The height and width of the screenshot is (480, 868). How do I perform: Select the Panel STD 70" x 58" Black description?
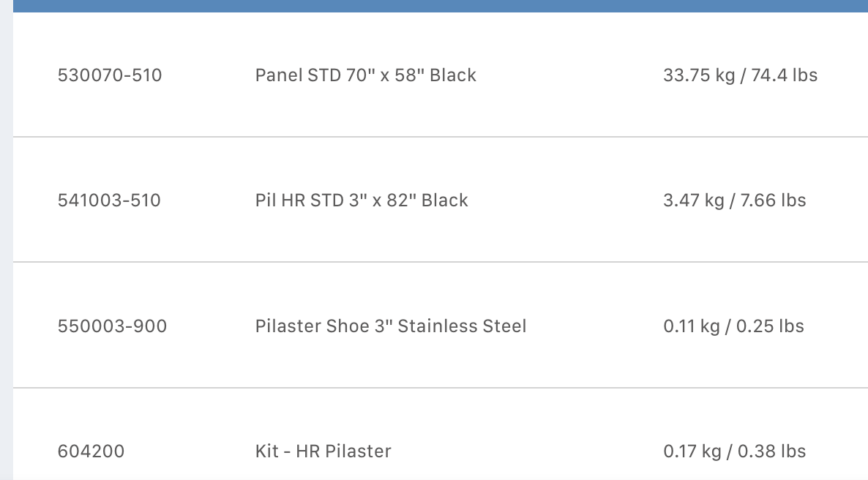pyautogui.click(x=365, y=75)
